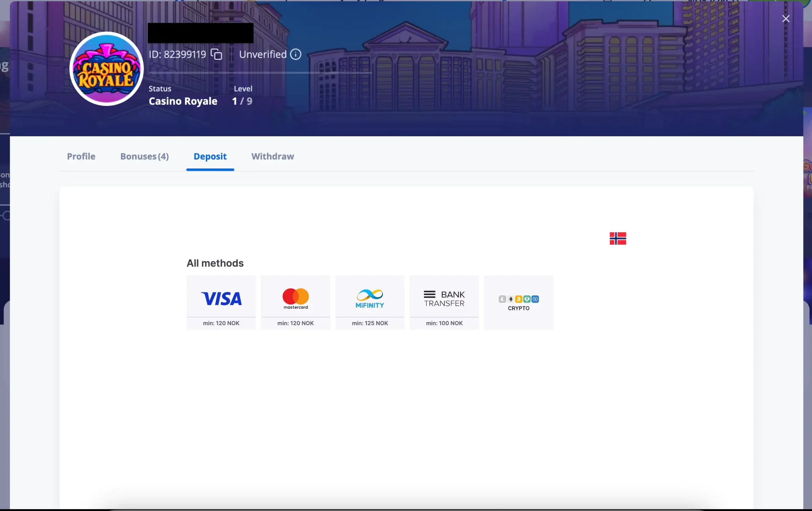The height and width of the screenshot is (511, 812).
Task: Close the profile dialog with X
Action: coord(786,18)
